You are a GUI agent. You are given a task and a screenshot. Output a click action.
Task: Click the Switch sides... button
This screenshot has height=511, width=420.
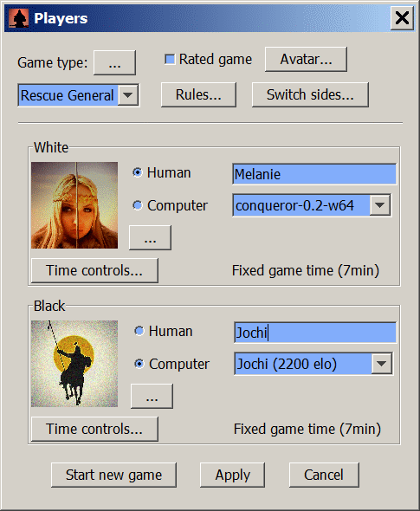click(310, 94)
